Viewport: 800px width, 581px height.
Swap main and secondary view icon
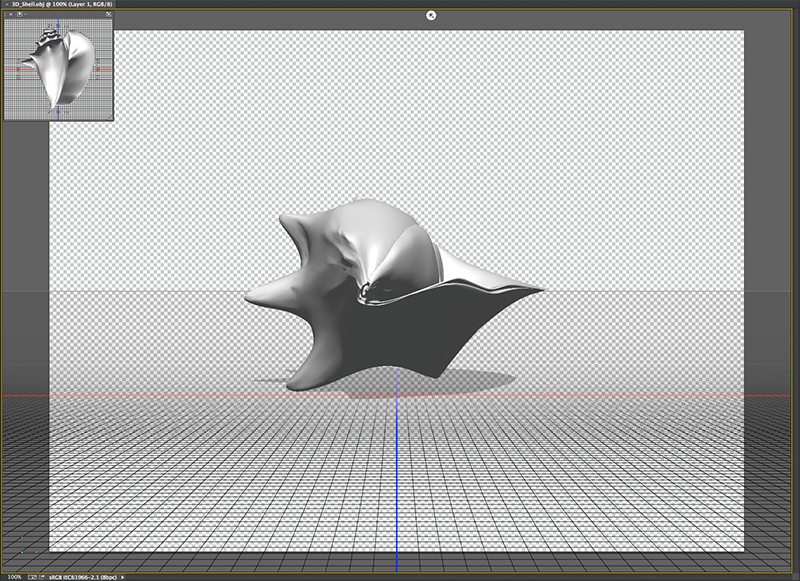[x=108, y=14]
